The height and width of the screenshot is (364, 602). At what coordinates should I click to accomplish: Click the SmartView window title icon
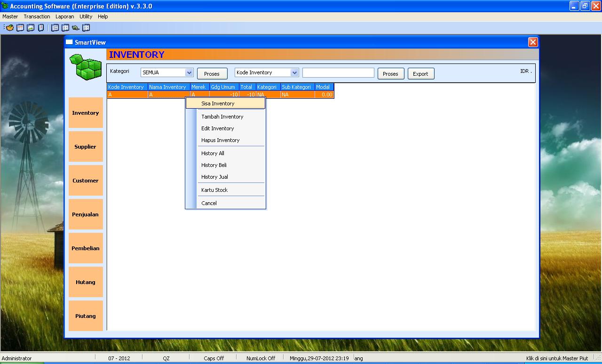coord(69,42)
